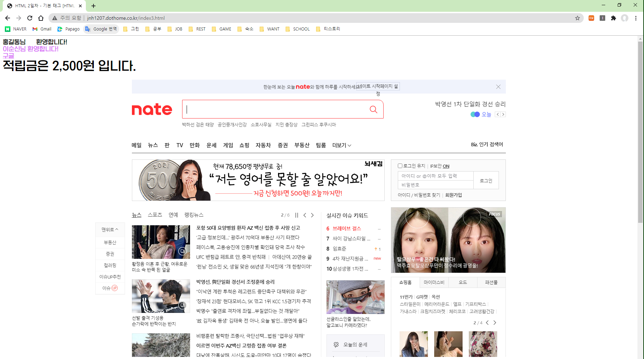Open the REST bookmark folder

click(x=197, y=29)
